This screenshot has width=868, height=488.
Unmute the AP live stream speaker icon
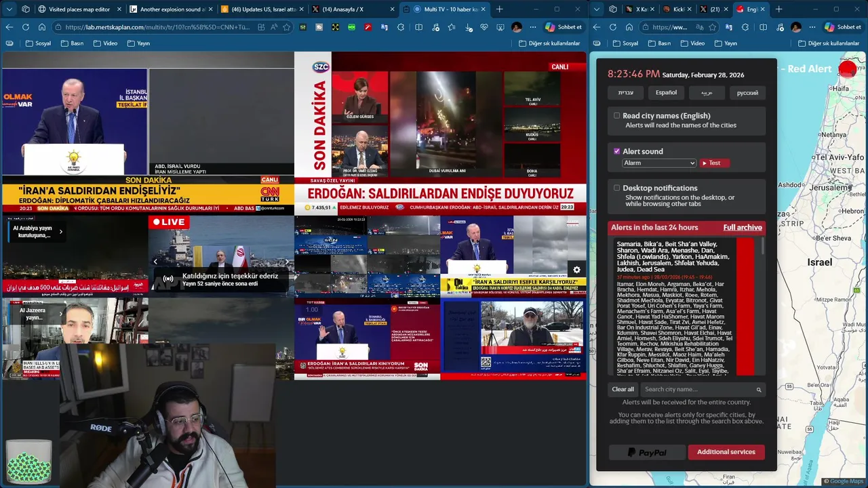pyautogui.click(x=168, y=279)
